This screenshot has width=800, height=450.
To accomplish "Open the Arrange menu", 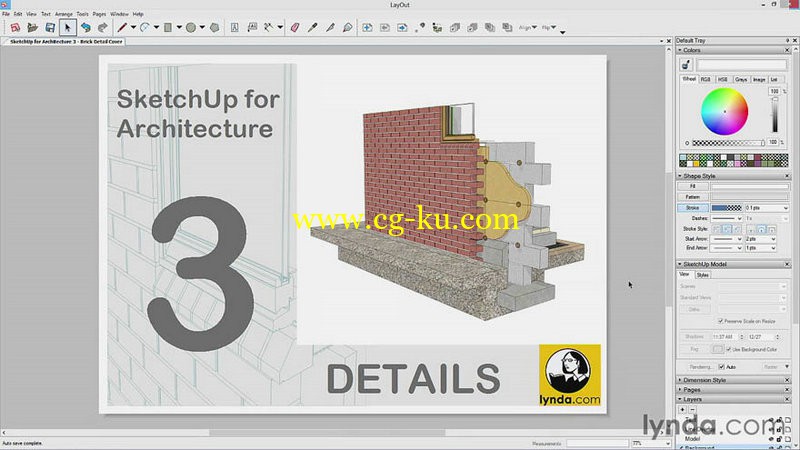I will pos(63,14).
